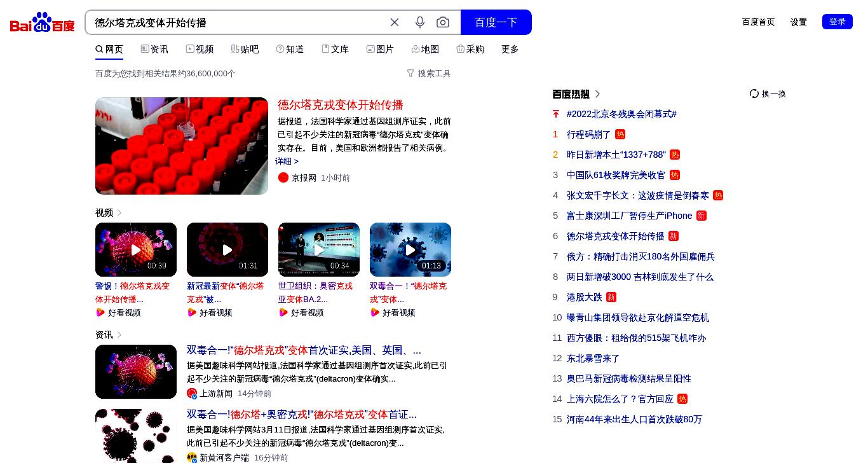This screenshot has height=463, width=868.
Task: Click 好看视频 icon under third video
Action: [283, 312]
